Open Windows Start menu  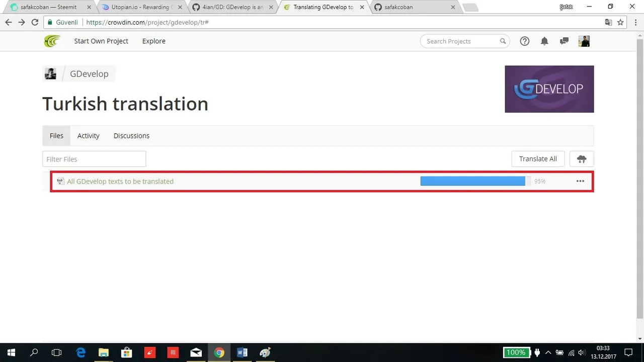pyautogui.click(x=11, y=352)
